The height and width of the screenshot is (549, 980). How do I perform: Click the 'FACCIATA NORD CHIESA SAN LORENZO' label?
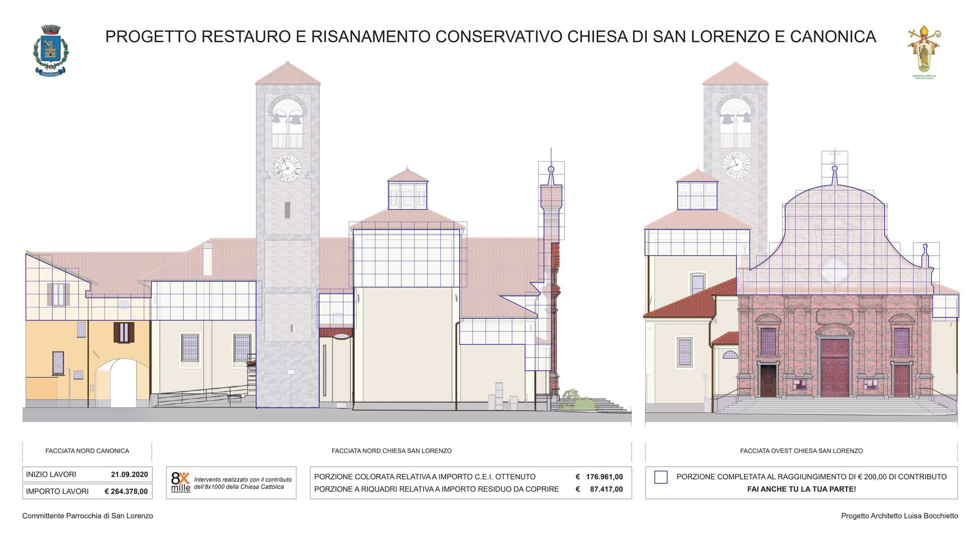tap(392, 451)
